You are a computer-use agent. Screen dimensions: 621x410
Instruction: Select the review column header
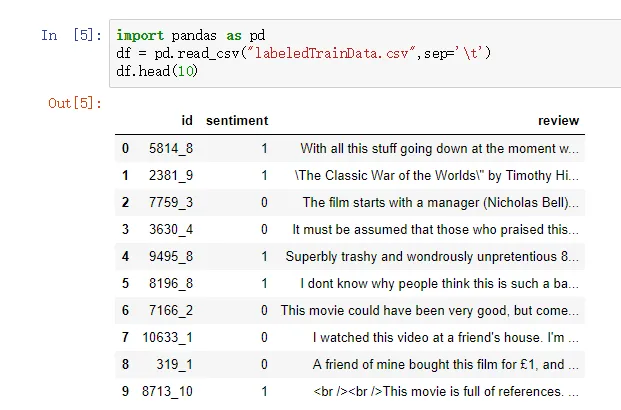click(x=558, y=120)
